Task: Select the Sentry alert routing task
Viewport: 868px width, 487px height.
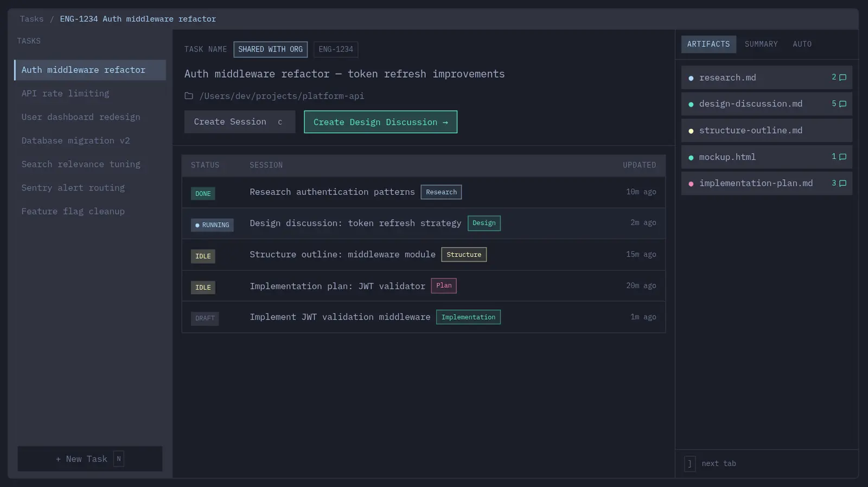Action: (x=90, y=188)
